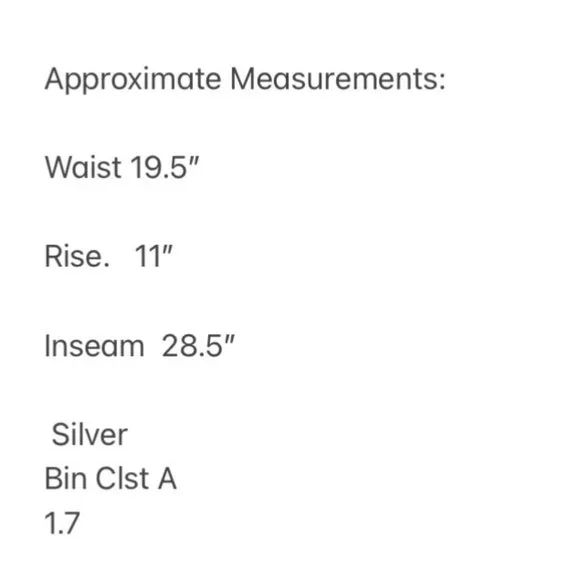Place cursor in gap between "Inseam" and 28.5

click(x=153, y=346)
